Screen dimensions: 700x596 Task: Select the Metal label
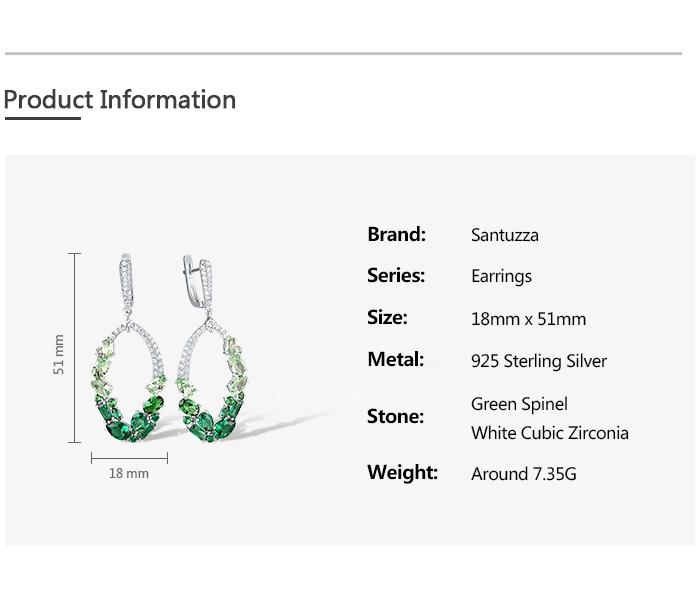(x=395, y=359)
